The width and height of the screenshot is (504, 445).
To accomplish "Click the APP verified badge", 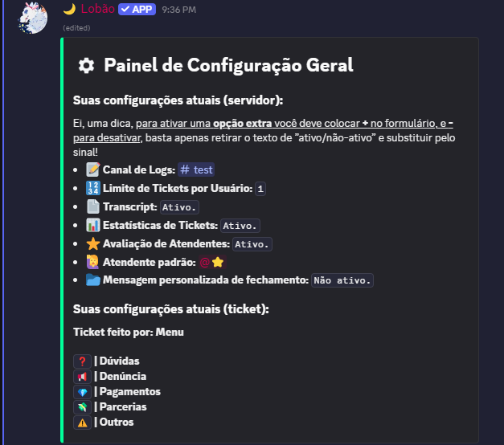I will click(137, 10).
